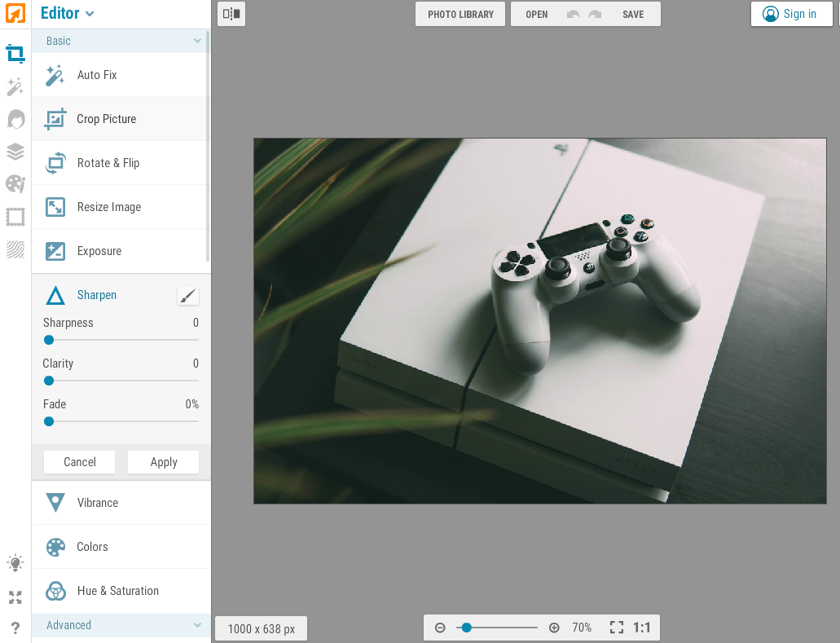840x643 pixels.
Task: Click the tools panel scrollbar
Action: tap(208, 147)
